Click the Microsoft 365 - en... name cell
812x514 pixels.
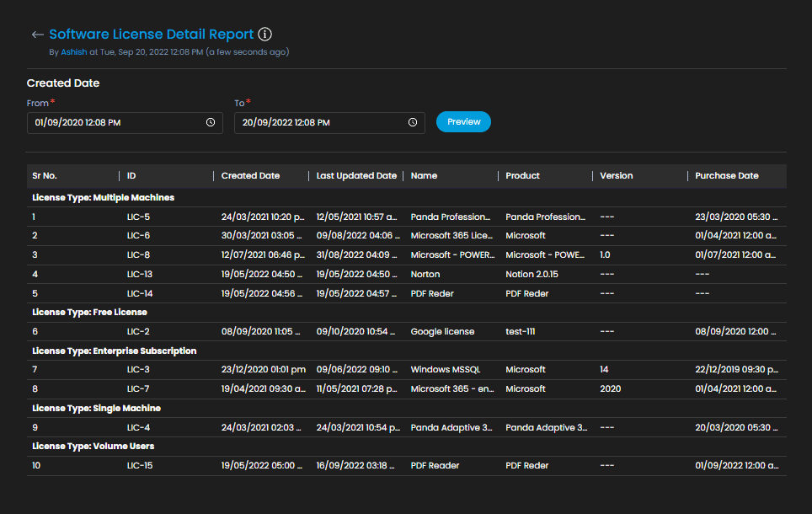point(452,388)
